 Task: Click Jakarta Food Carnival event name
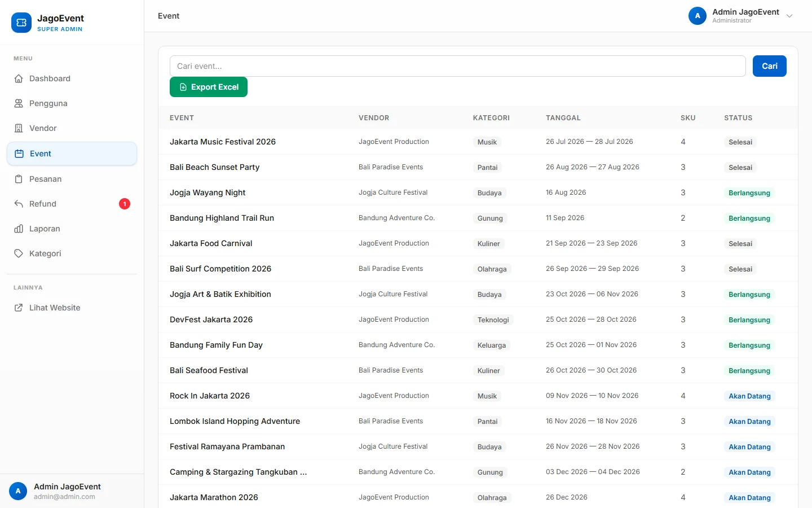pos(211,243)
